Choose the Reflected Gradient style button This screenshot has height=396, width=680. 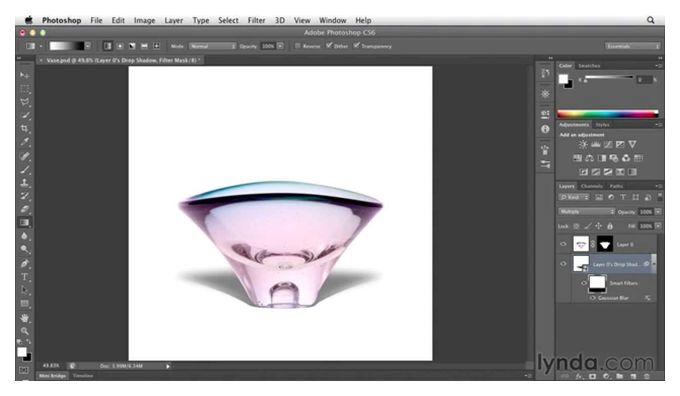144,46
